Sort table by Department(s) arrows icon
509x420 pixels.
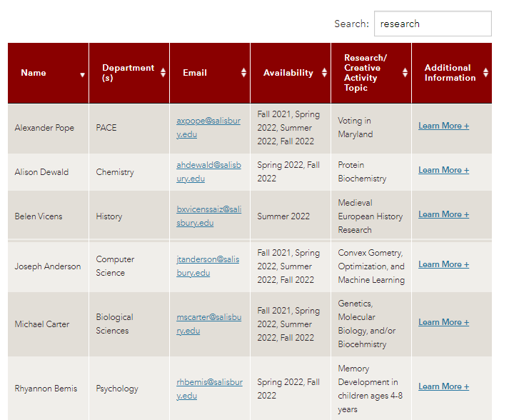pos(163,73)
